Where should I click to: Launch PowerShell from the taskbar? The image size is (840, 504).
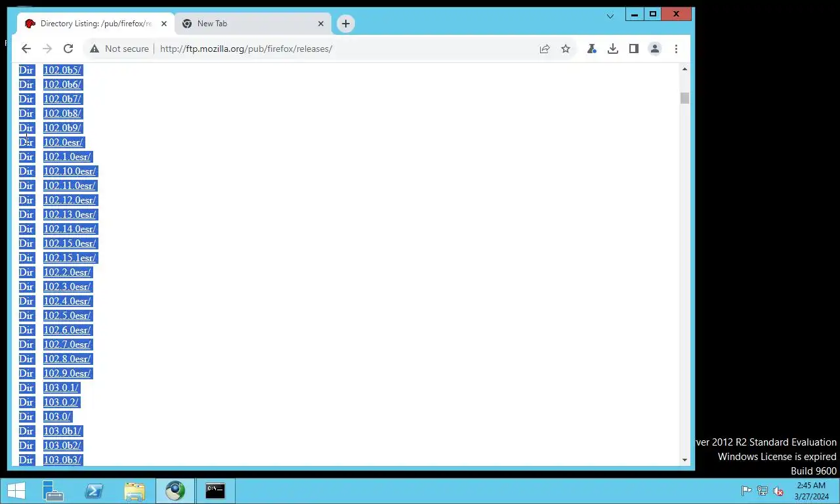pos(93,491)
